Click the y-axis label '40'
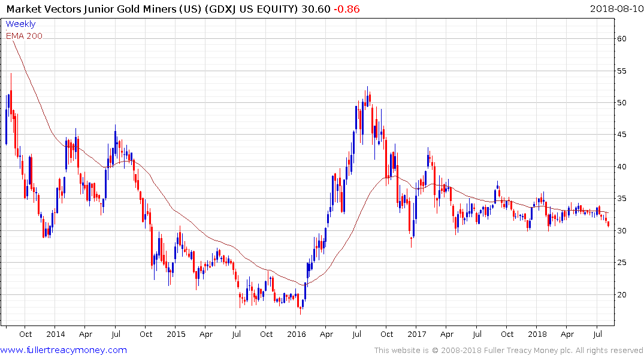The height and width of the screenshot is (359, 644). tap(621, 166)
